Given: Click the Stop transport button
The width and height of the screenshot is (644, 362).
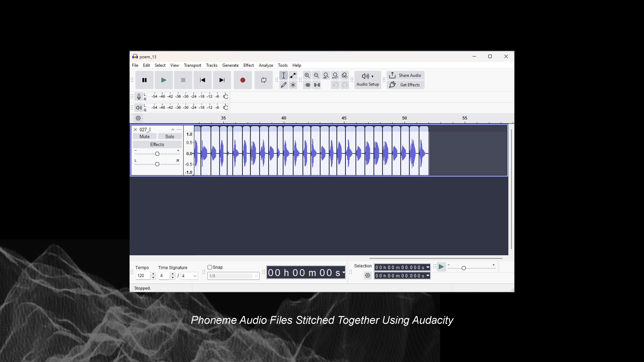Looking at the screenshot, I should [x=183, y=80].
